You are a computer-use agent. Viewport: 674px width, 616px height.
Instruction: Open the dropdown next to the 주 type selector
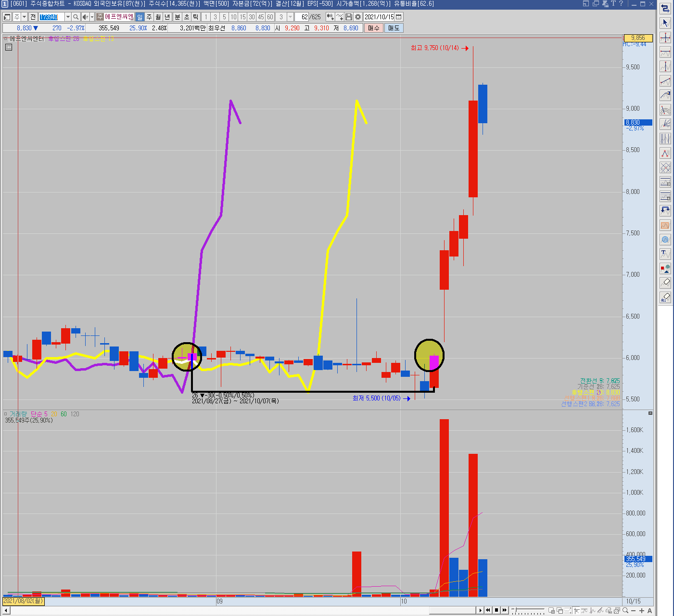click(24, 17)
